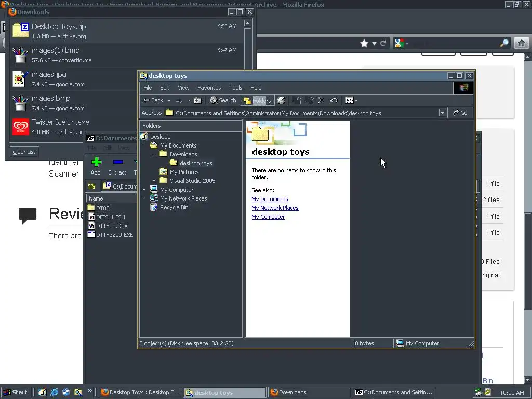The height and width of the screenshot is (399, 532).
Task: Click the Delete X icon in toolbar
Action: tap(321, 100)
